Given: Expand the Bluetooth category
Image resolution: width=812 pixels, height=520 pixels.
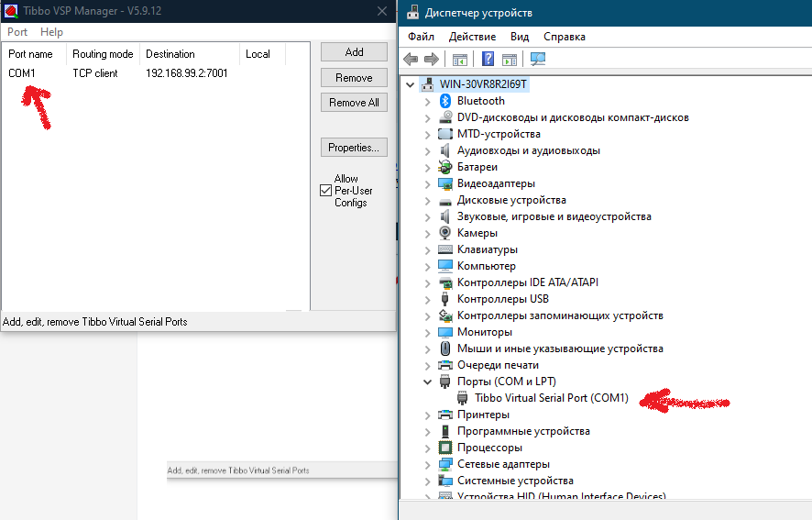Looking at the screenshot, I should 427,102.
